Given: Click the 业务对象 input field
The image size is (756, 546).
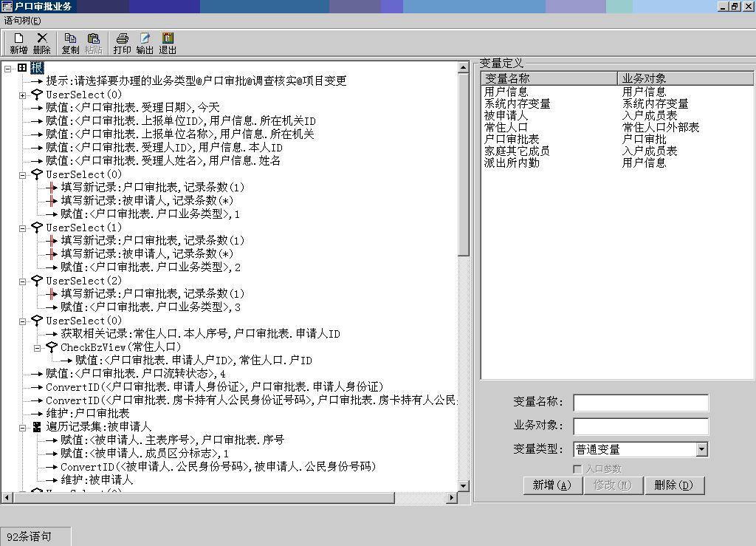Looking at the screenshot, I should pos(641,426).
